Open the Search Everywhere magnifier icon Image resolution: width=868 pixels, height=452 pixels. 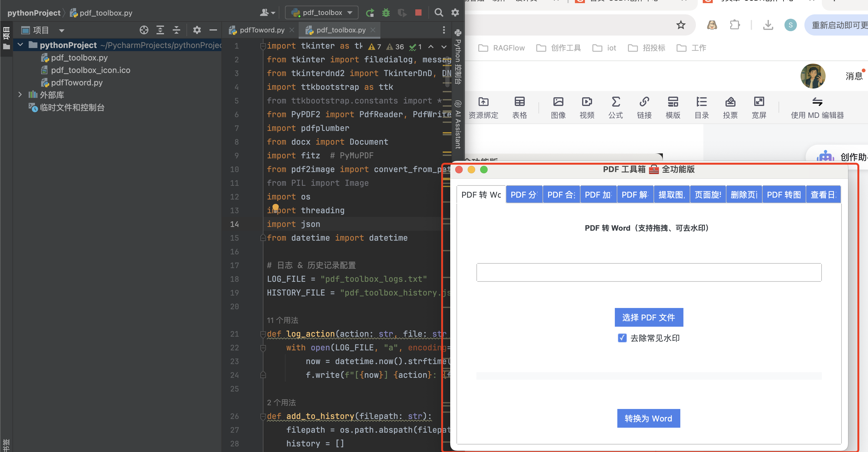[438, 13]
